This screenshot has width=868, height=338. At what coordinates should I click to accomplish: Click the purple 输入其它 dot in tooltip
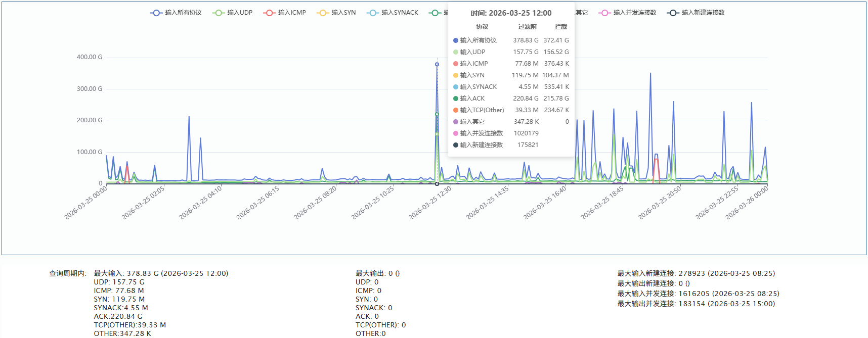[x=456, y=122]
